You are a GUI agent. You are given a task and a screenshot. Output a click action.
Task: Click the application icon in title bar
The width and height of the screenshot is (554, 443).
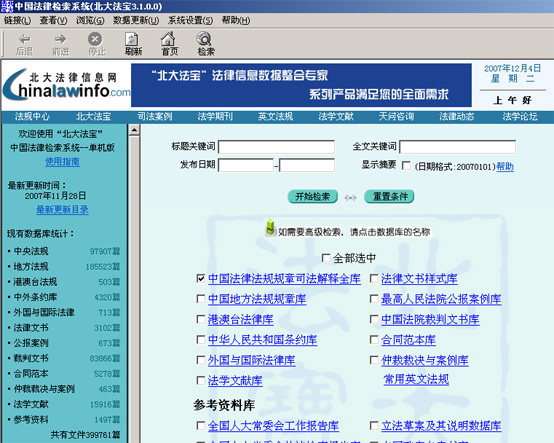tap(7, 6)
